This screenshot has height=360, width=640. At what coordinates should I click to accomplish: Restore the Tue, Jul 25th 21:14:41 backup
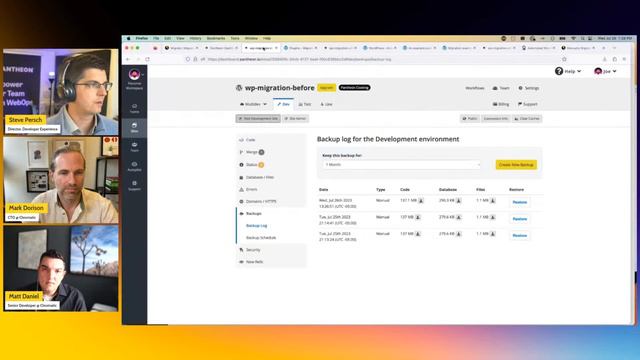520,219
